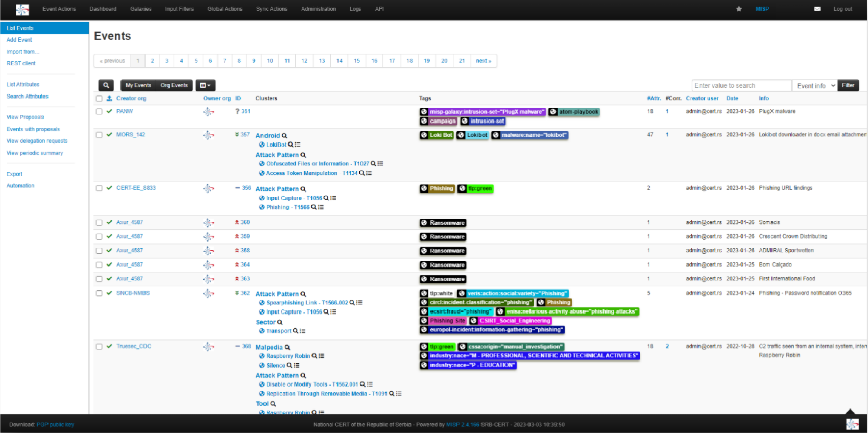868x433 pixels.
Task: Tick the checkbox for the SNCB-NMBS event
Action: 99,294
